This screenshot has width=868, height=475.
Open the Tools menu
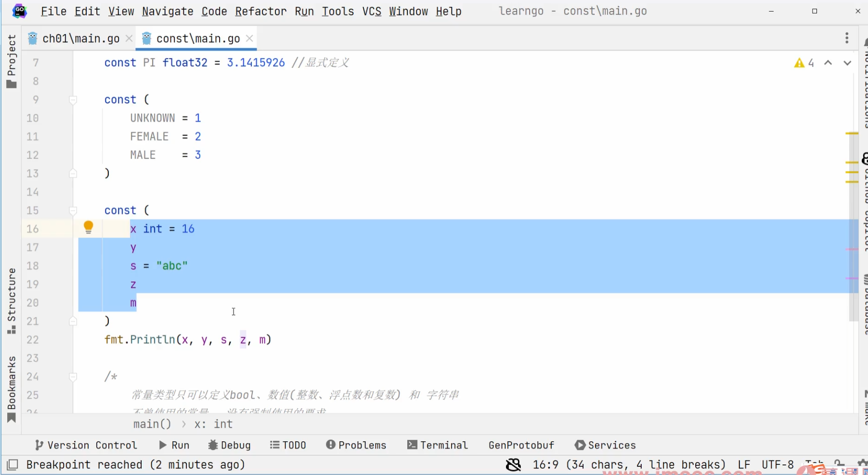pyautogui.click(x=338, y=11)
